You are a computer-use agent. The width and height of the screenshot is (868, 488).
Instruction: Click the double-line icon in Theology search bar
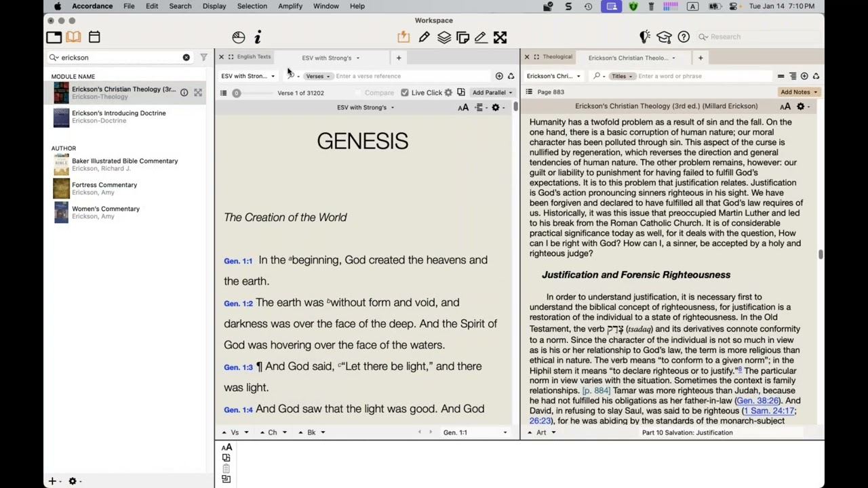[x=781, y=76]
